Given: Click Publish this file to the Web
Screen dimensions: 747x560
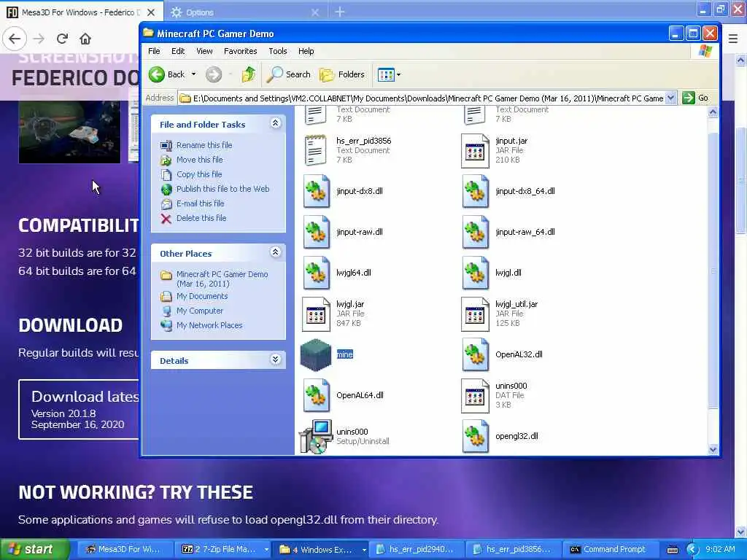Looking at the screenshot, I should pos(223,189).
